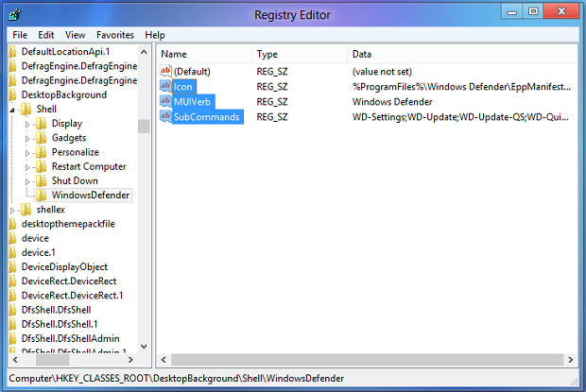Image resolution: width=586 pixels, height=392 pixels.
Task: Select the DeviceRect.DeviceRect.1 key
Action: pyautogui.click(x=72, y=296)
